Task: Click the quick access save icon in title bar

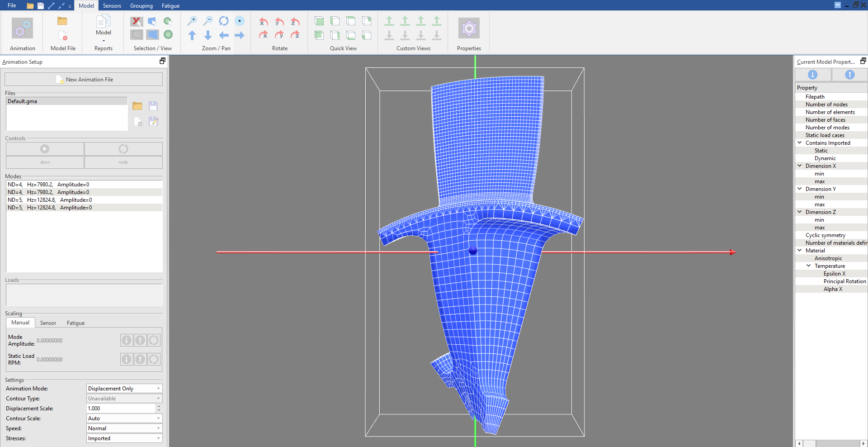Action: click(x=41, y=5)
